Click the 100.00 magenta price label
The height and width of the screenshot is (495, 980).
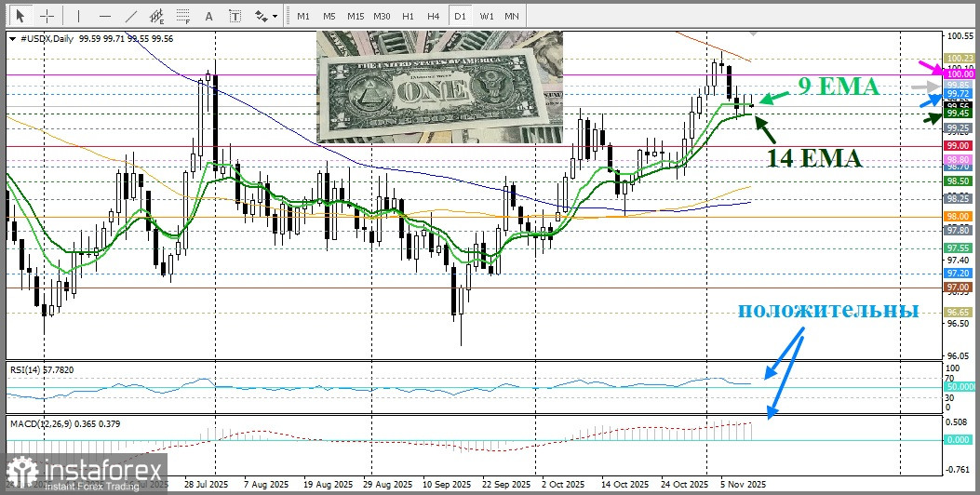click(958, 74)
